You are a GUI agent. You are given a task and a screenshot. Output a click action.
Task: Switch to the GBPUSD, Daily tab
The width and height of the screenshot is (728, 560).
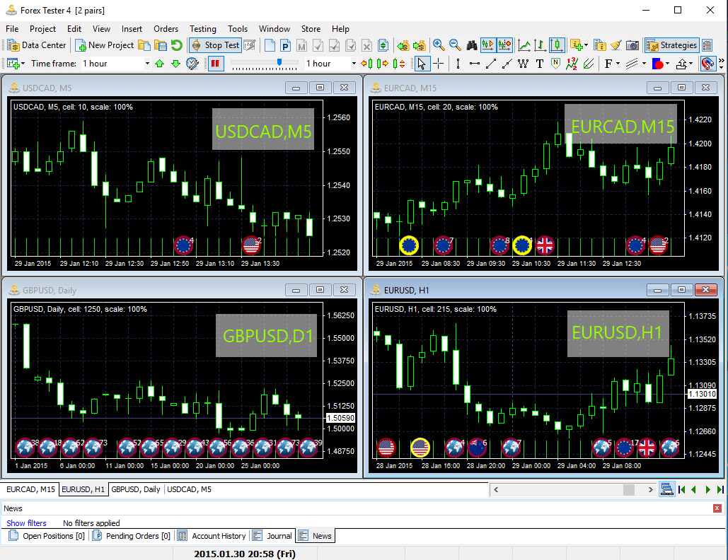coord(136,489)
